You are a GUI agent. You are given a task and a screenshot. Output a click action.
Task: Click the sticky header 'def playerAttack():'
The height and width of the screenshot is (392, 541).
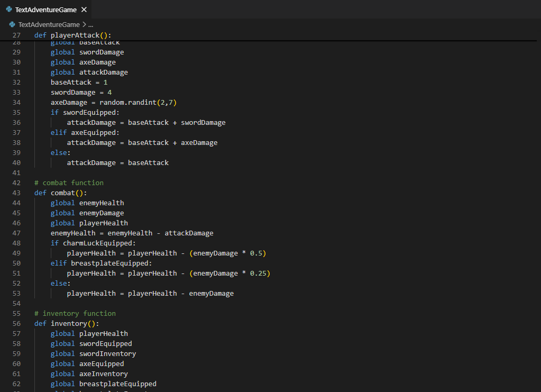tap(73, 35)
